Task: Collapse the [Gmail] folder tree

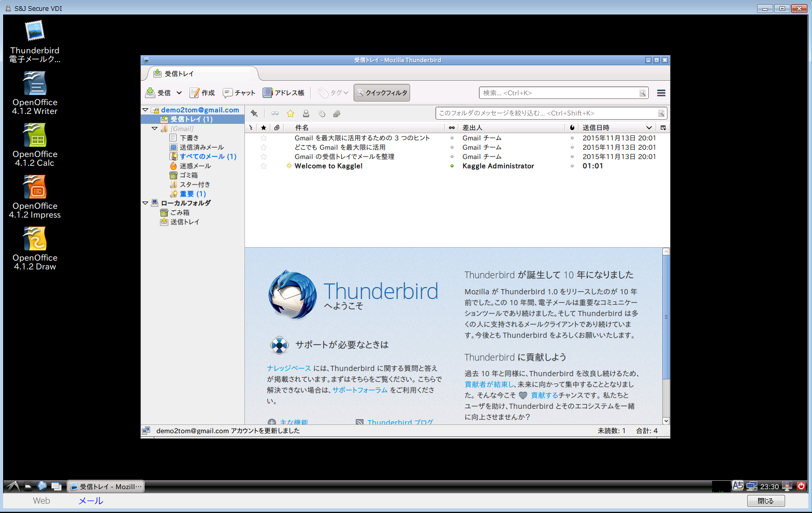Action: coord(155,129)
